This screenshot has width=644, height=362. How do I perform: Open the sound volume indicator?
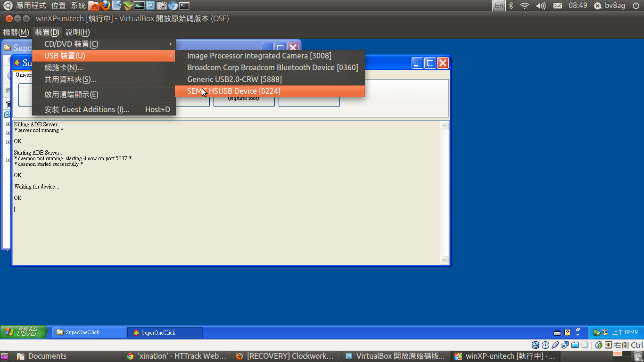(x=541, y=6)
